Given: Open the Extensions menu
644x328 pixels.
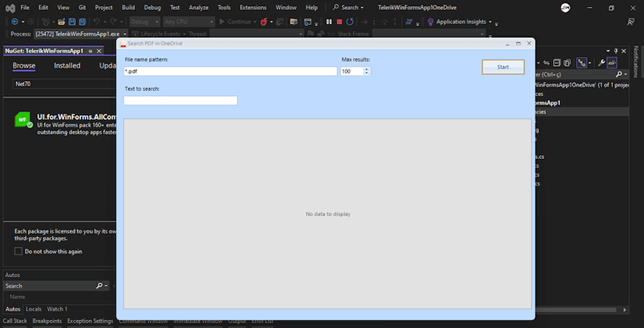Looking at the screenshot, I should click(x=253, y=8).
